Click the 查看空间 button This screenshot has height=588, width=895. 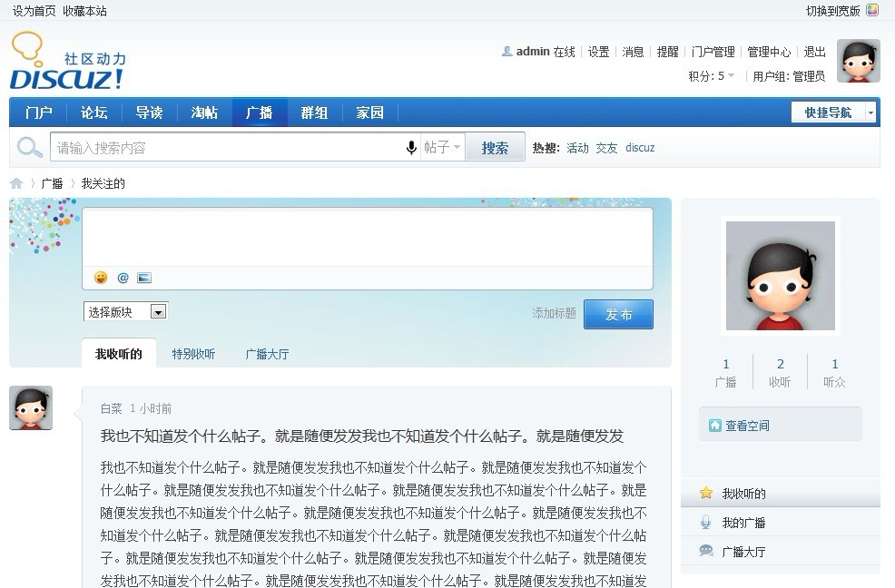coord(781,425)
